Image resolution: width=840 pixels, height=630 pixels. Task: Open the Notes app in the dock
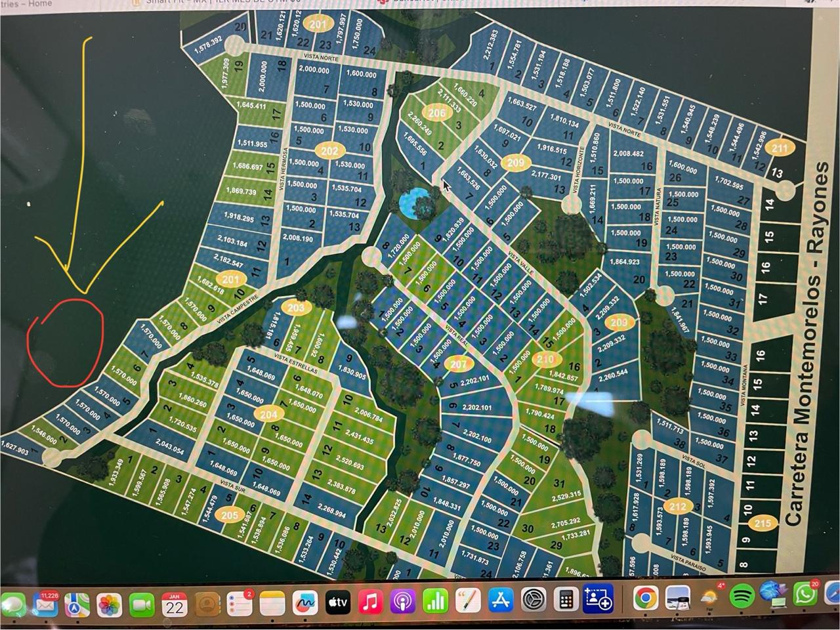pos(272,603)
